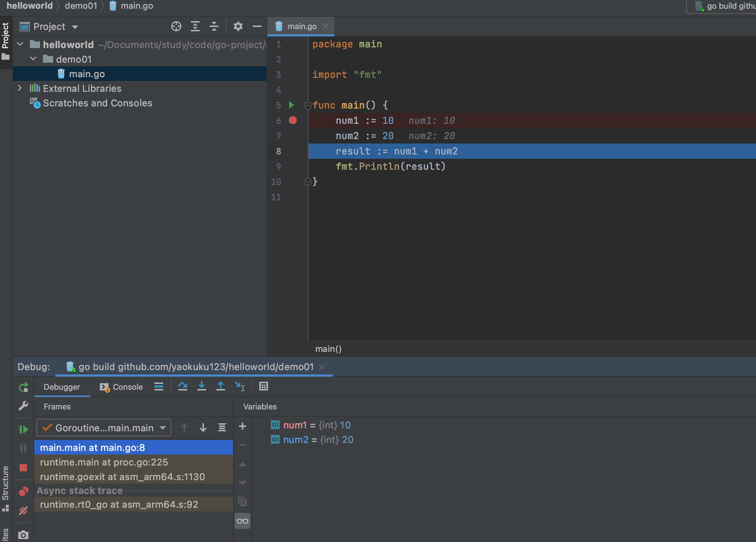756x542 pixels.
Task: Click the num2 variable in Variables
Action: [x=295, y=440]
